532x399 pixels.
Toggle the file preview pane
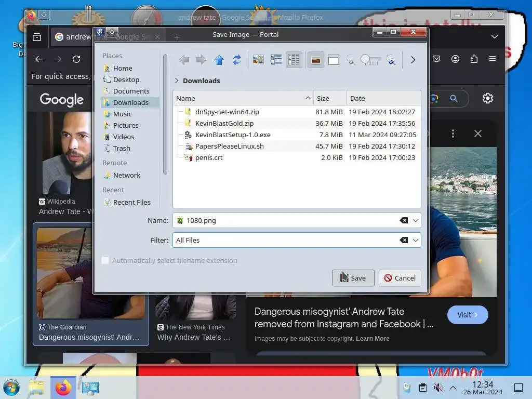334,60
